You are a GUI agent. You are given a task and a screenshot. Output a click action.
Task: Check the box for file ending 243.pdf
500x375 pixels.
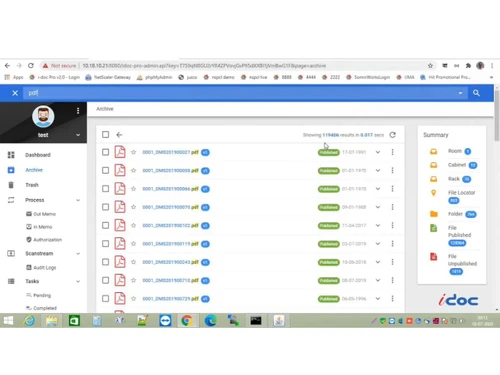tap(105, 262)
